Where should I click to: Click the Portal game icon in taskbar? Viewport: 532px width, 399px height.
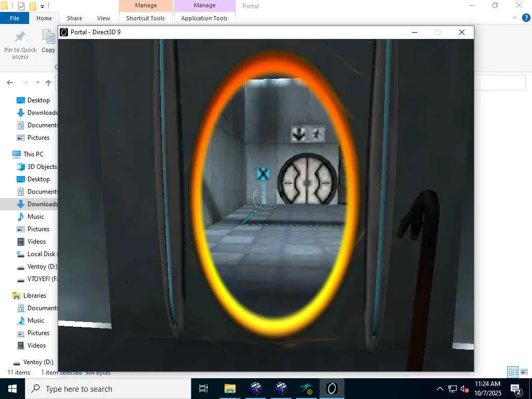point(332,389)
